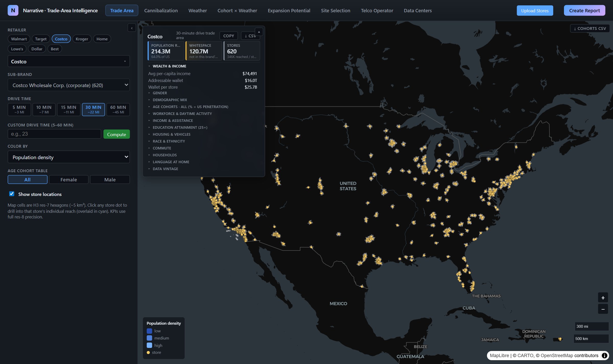This screenshot has height=364, width=613.
Task: Expand the Data Vintage section
Action: tap(165, 169)
